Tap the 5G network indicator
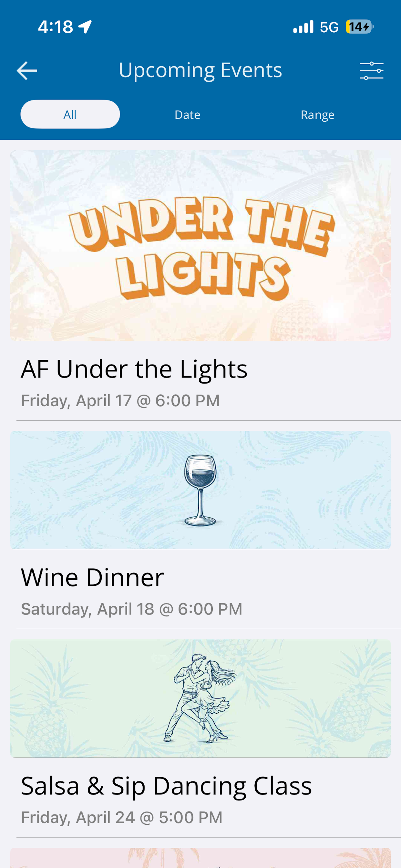 (x=329, y=27)
